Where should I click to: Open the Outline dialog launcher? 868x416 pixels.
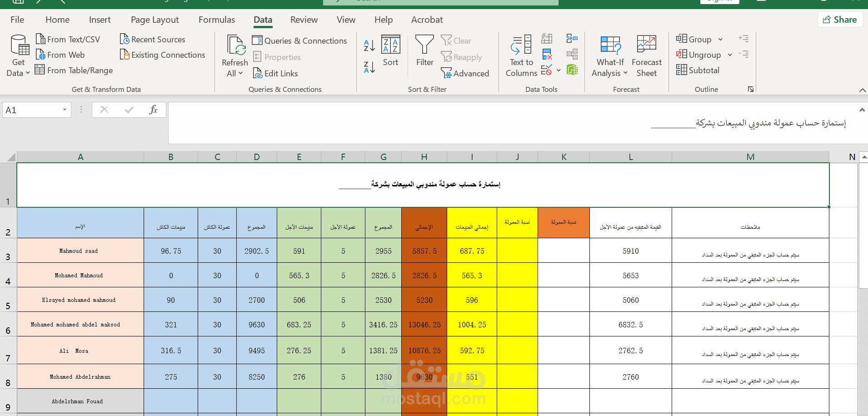click(751, 89)
